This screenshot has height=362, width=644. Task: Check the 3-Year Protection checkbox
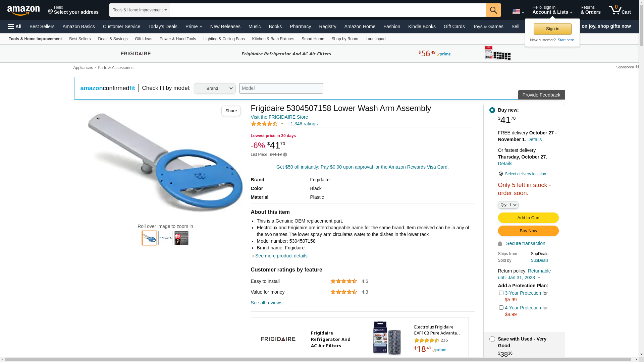click(501, 293)
